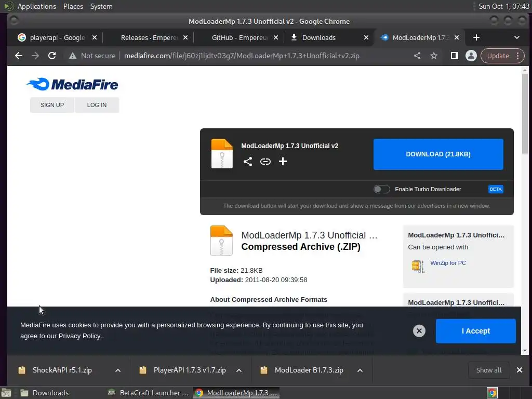This screenshot has width=532, height=399.
Task: Close the Downloads tab
Action: tap(366, 37)
